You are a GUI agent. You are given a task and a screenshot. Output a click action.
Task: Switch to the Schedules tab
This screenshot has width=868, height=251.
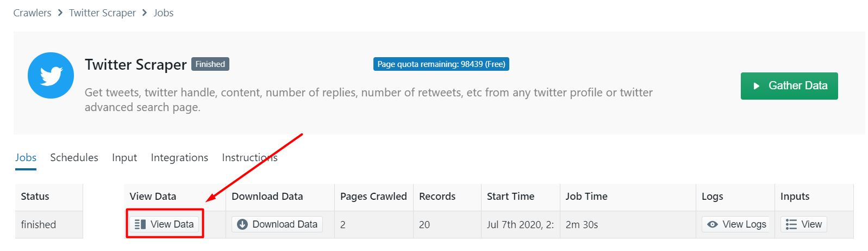[74, 158]
